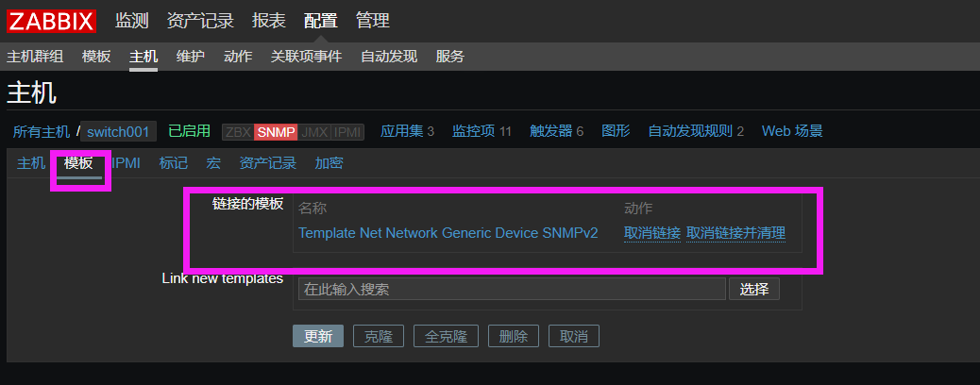
Task: Select 主机 in the submenu bar
Action: (x=144, y=57)
